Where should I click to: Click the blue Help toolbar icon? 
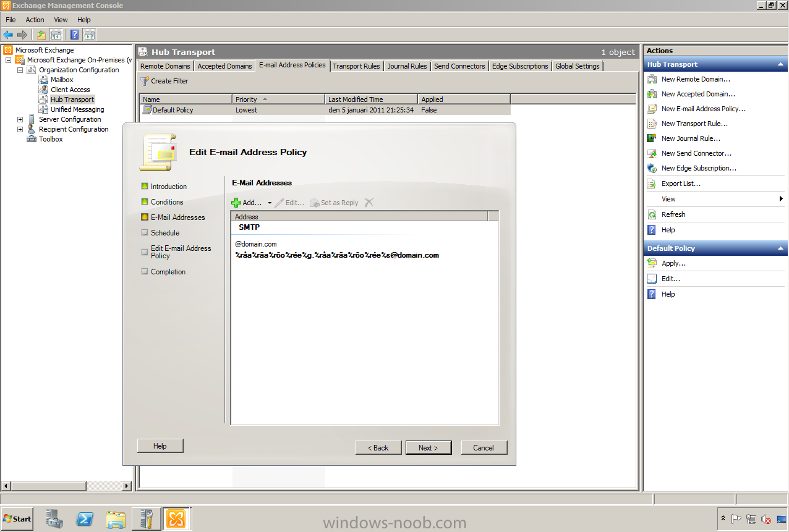pos(74,35)
